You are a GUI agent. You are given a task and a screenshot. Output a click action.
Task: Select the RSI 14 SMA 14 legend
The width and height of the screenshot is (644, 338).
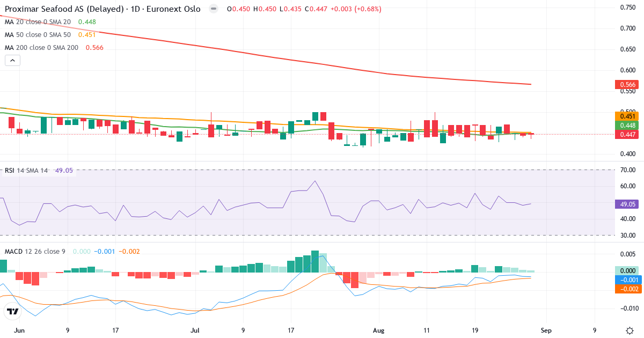coord(26,170)
